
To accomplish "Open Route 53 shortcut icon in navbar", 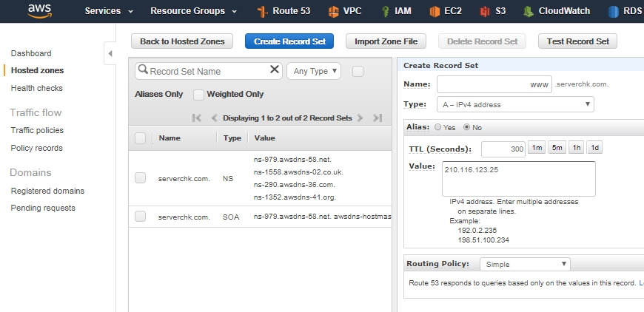I will tap(263, 12).
